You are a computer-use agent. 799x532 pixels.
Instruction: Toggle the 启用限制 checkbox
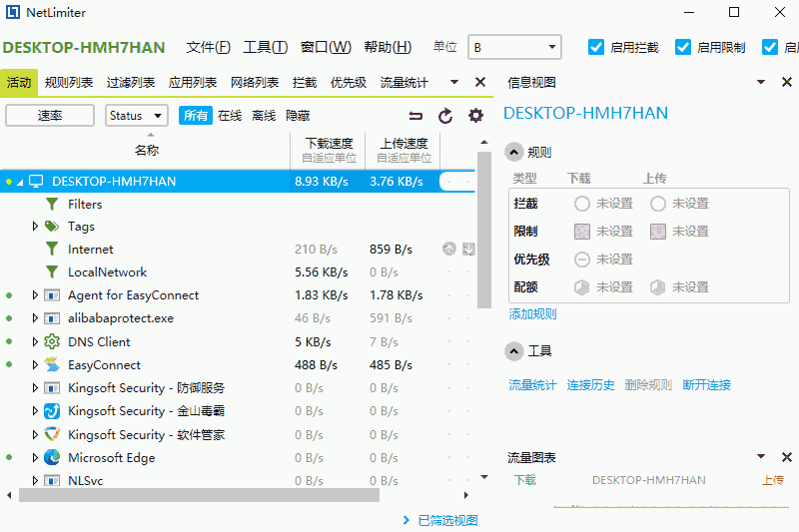683,47
